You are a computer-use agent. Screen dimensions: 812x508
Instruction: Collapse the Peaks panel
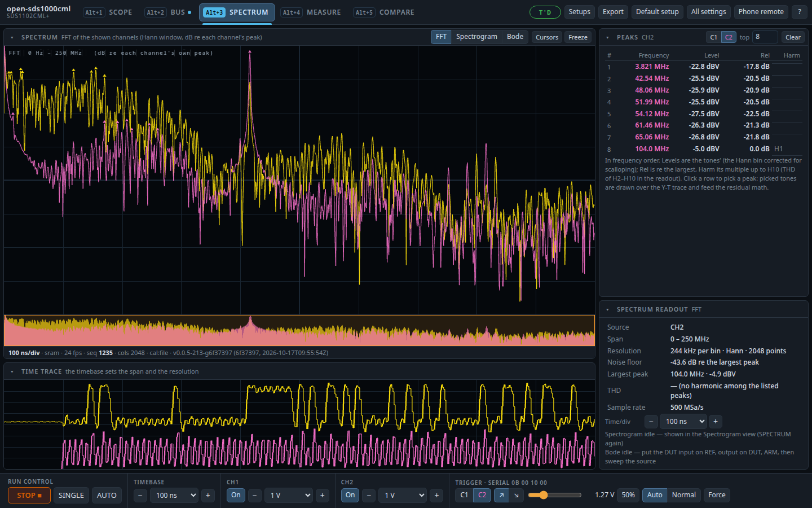tap(607, 37)
